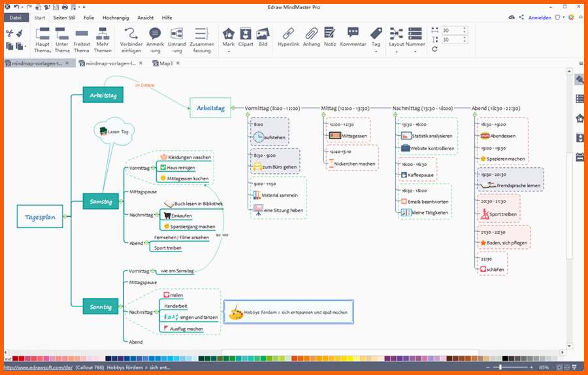The height and width of the screenshot is (375, 588).
Task: Open the Hilfe tab
Action: [167, 18]
